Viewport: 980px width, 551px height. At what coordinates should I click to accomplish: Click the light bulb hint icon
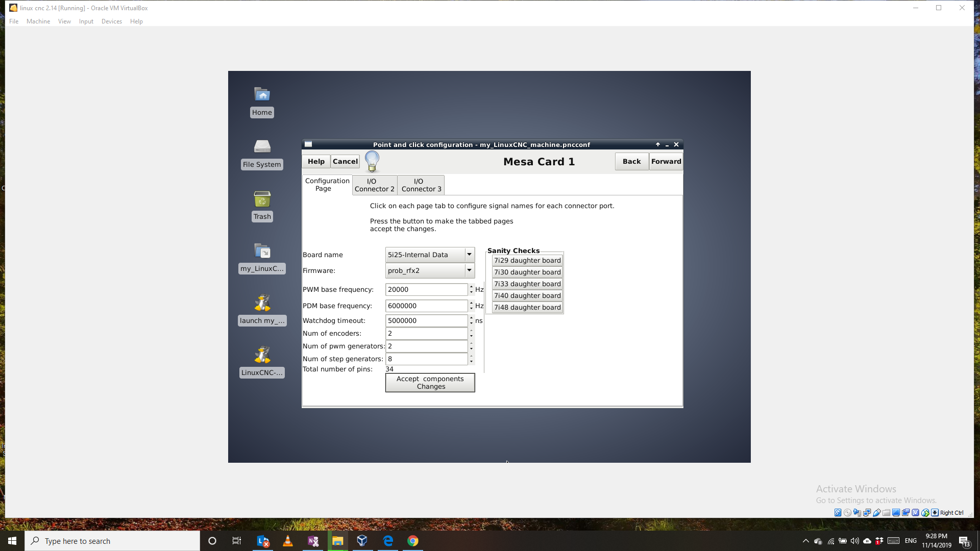(372, 161)
